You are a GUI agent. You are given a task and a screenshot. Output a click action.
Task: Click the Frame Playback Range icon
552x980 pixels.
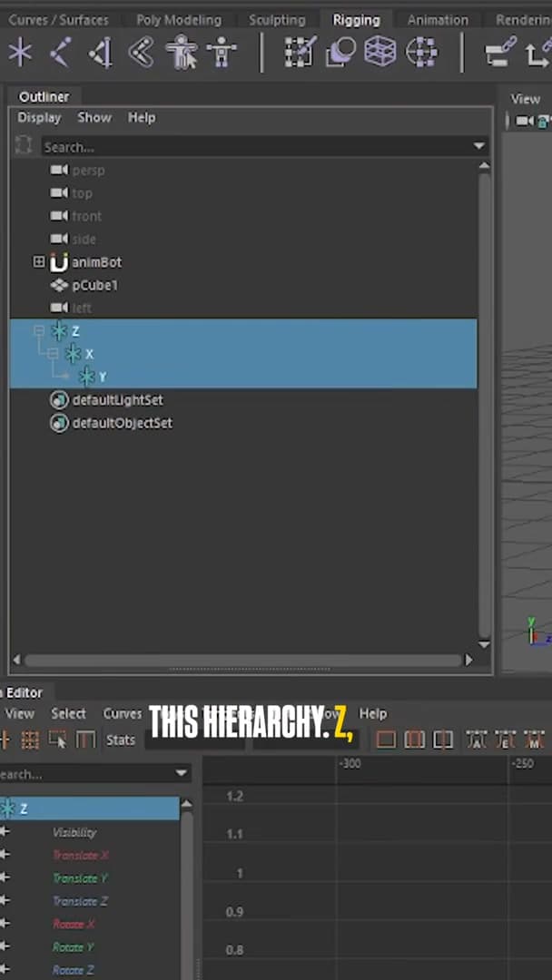click(x=415, y=740)
